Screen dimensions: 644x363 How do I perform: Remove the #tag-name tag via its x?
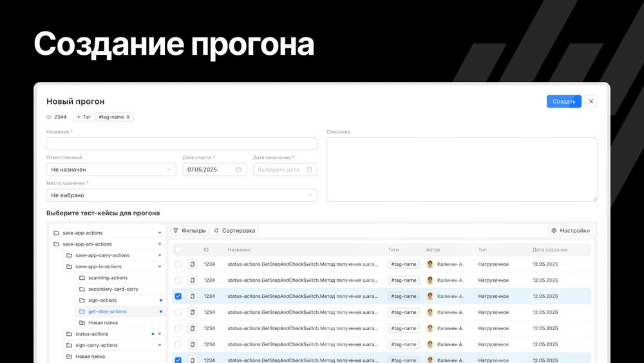pos(128,117)
